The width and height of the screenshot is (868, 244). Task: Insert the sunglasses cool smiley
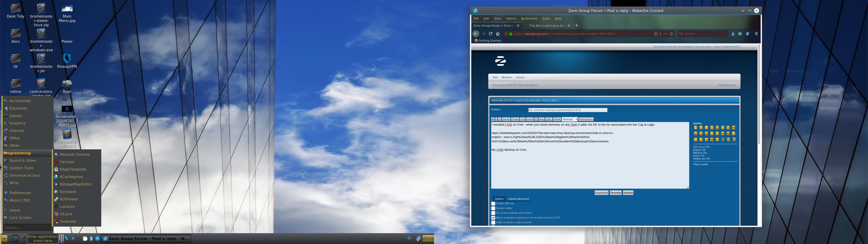pyautogui.click(x=734, y=128)
